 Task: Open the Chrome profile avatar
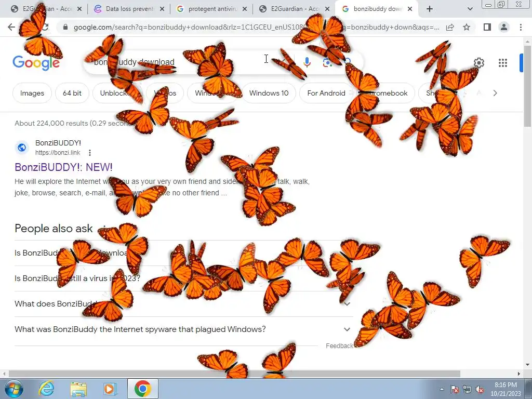click(x=504, y=27)
